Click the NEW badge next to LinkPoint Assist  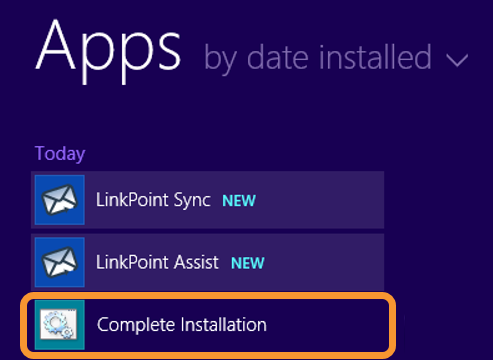[x=248, y=263]
